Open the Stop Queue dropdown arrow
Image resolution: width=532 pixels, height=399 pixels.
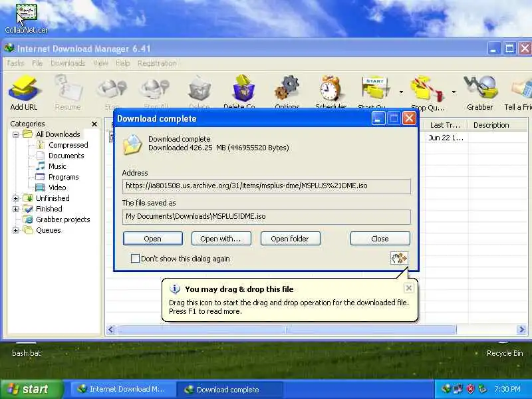[454, 92]
